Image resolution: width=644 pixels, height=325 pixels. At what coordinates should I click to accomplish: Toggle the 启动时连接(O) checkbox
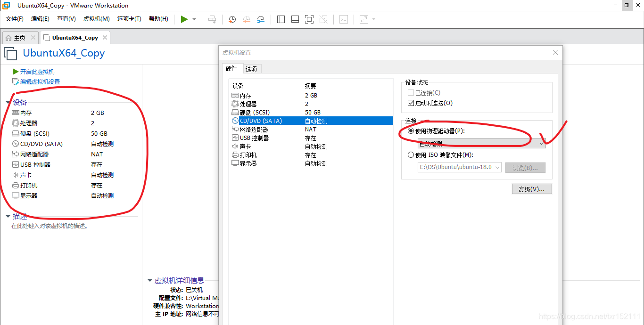pyautogui.click(x=411, y=103)
